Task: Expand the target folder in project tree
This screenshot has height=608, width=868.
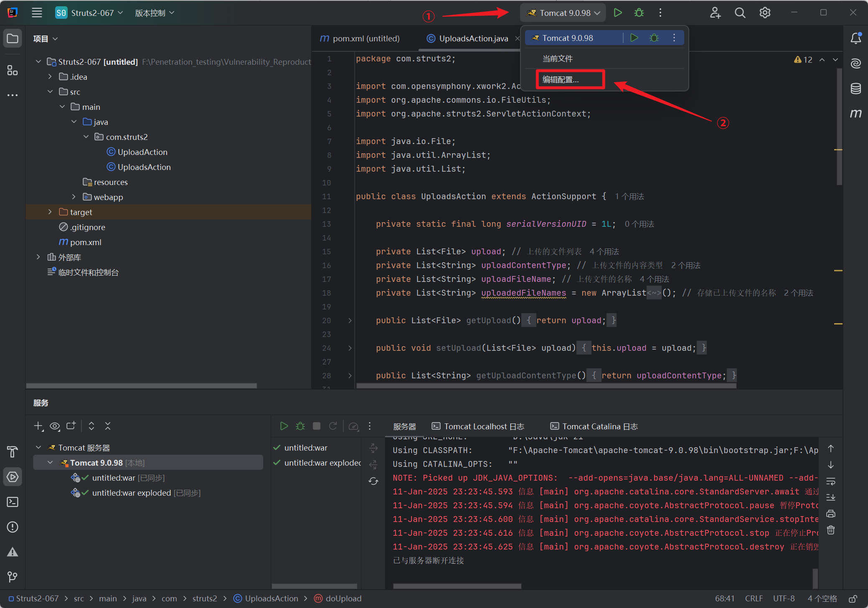Action: [50, 212]
